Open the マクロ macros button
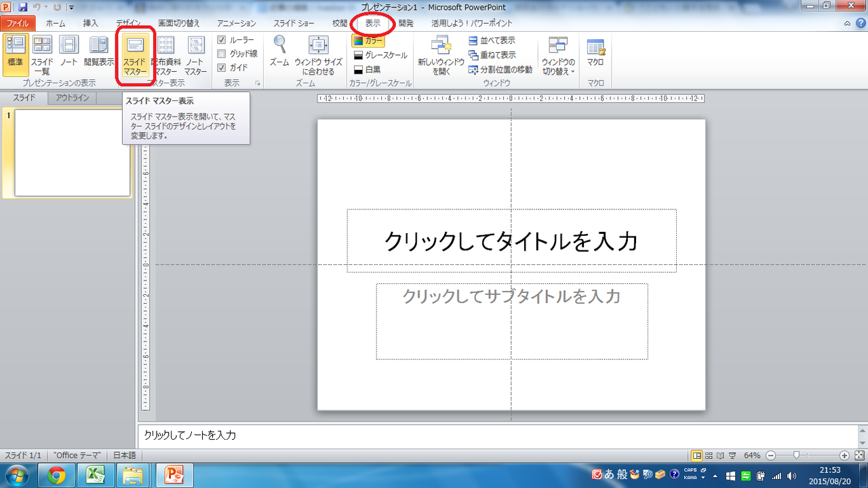This screenshot has height=488, width=868. click(x=595, y=53)
